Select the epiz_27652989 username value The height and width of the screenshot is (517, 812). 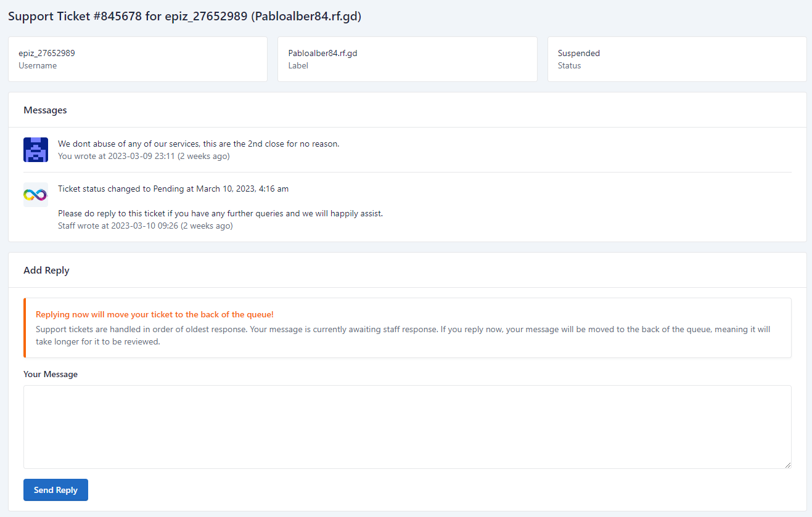[47, 53]
